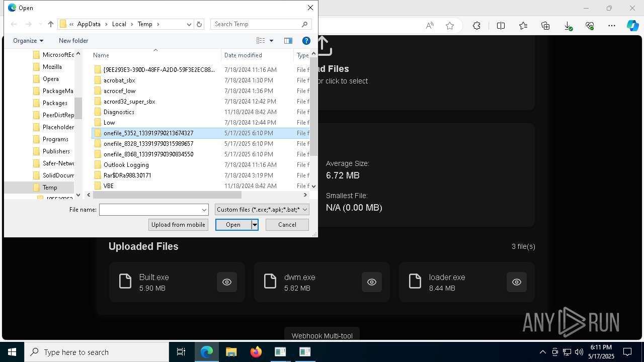Show hidden system tray icons

tap(542, 352)
